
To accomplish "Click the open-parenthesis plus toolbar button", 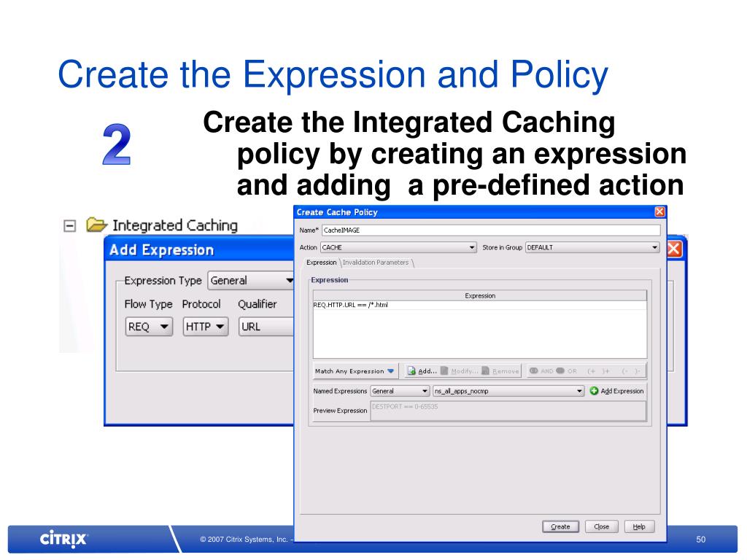I will [592, 371].
